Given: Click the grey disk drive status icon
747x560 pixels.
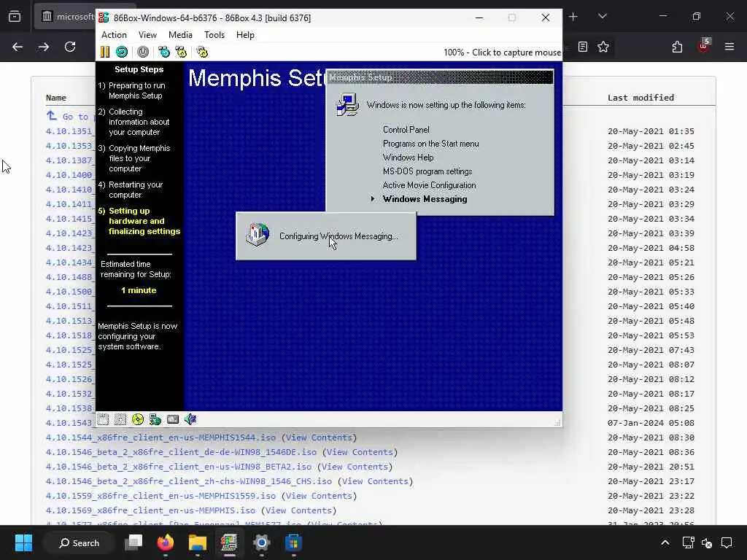Looking at the screenshot, I should pos(173,419).
